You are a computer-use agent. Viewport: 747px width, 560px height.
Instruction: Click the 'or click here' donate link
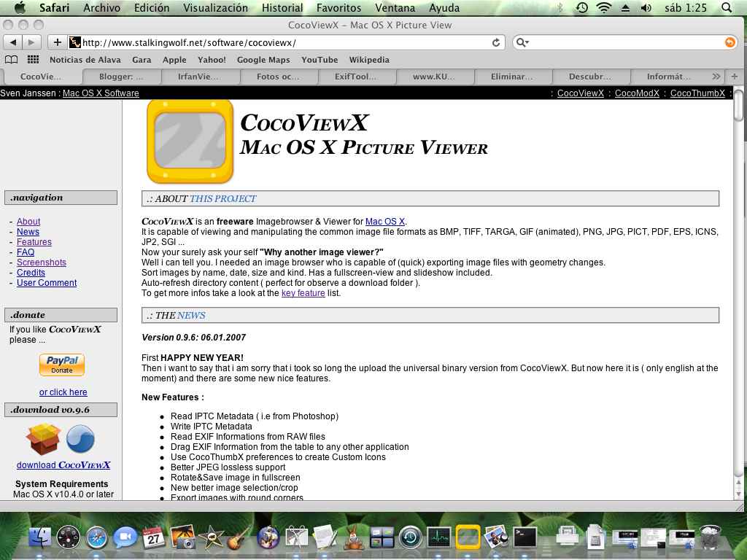pos(63,392)
